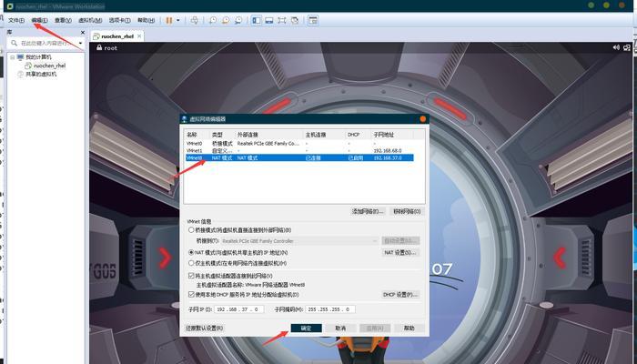Click the lock icon beside root
Screen dimensions: 637x364
(99, 48)
